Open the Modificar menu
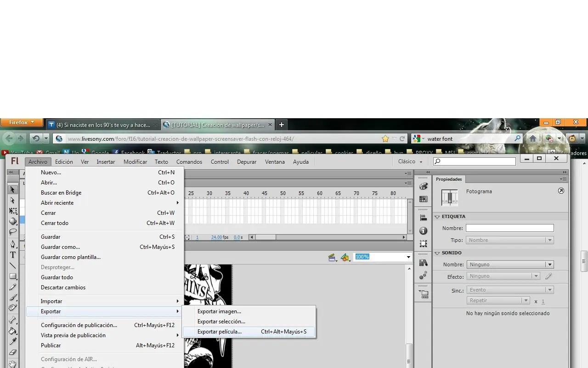The height and width of the screenshot is (368, 588). [x=135, y=162]
